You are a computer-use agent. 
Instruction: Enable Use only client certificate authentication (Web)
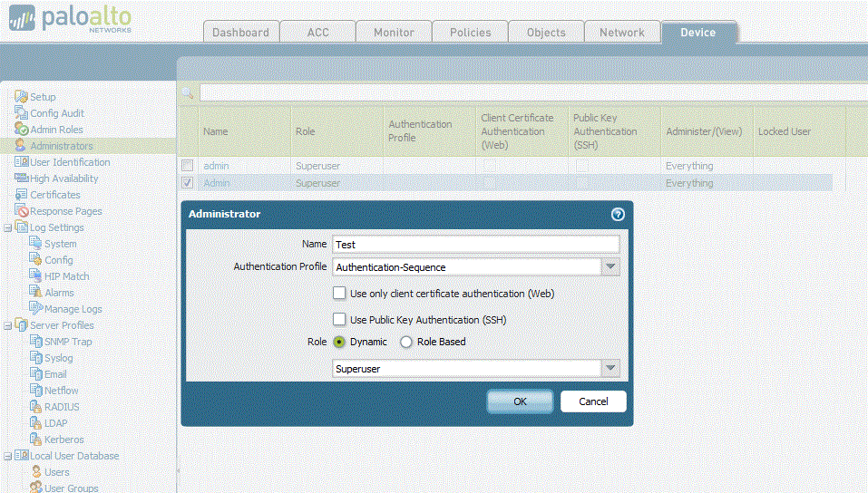click(339, 294)
